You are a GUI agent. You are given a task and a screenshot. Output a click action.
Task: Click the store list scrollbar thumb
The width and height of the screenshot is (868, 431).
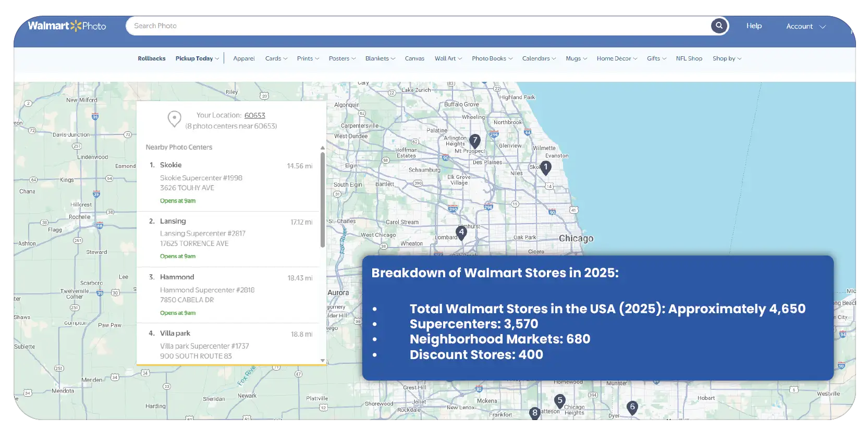click(x=323, y=200)
